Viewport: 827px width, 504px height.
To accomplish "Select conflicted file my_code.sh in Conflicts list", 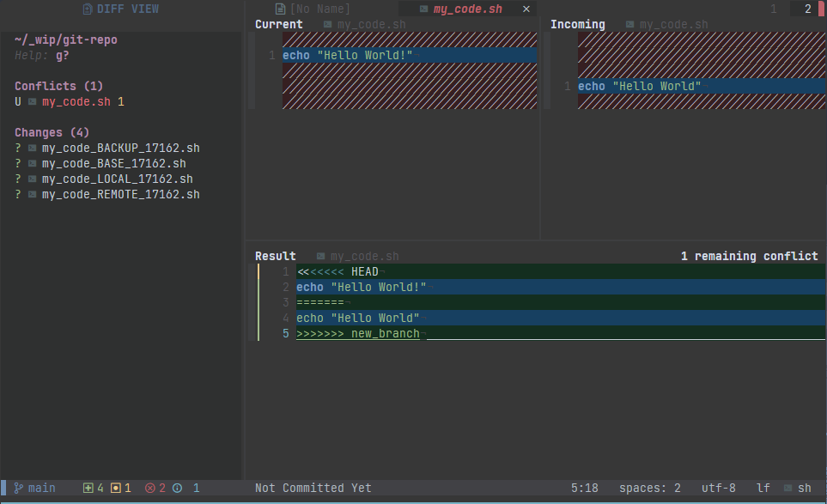I will tap(76, 102).
